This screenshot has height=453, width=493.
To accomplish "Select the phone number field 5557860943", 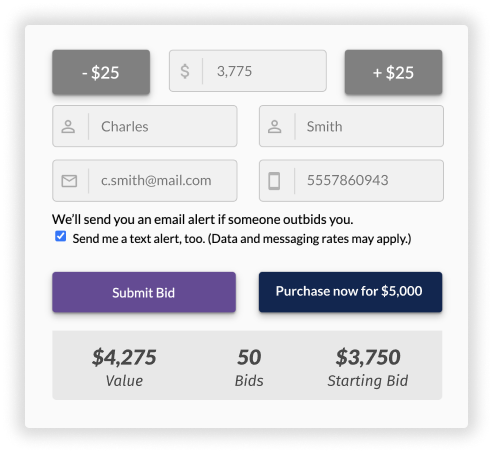I will point(351,181).
